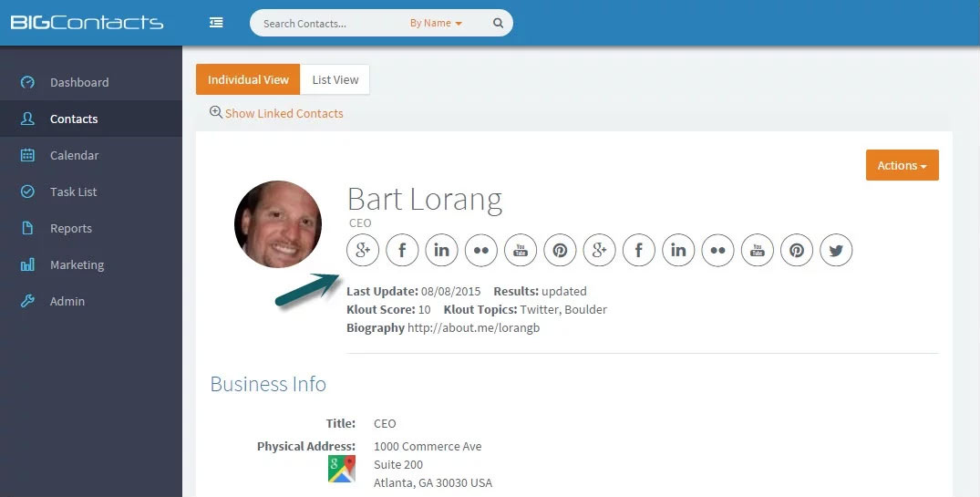The image size is (980, 497).
Task: Select Contacts in the sidebar
Action: click(90, 119)
